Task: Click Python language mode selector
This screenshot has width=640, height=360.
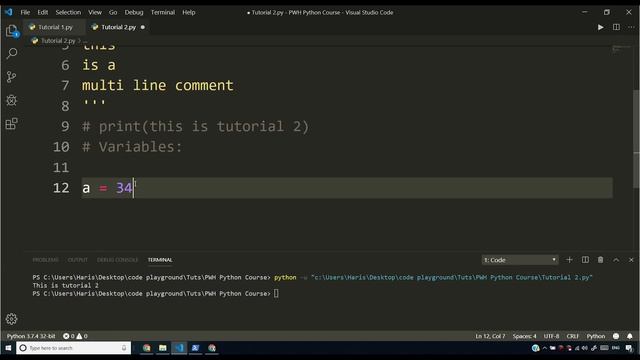Action: [596, 336]
